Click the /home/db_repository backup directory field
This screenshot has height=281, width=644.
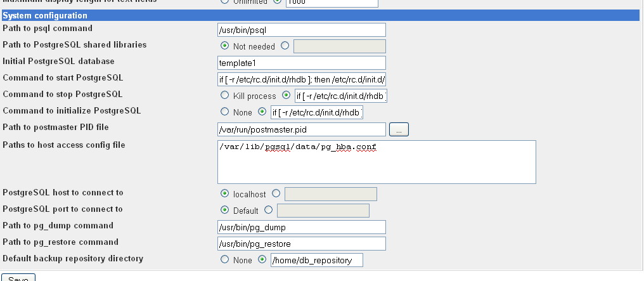point(316,260)
